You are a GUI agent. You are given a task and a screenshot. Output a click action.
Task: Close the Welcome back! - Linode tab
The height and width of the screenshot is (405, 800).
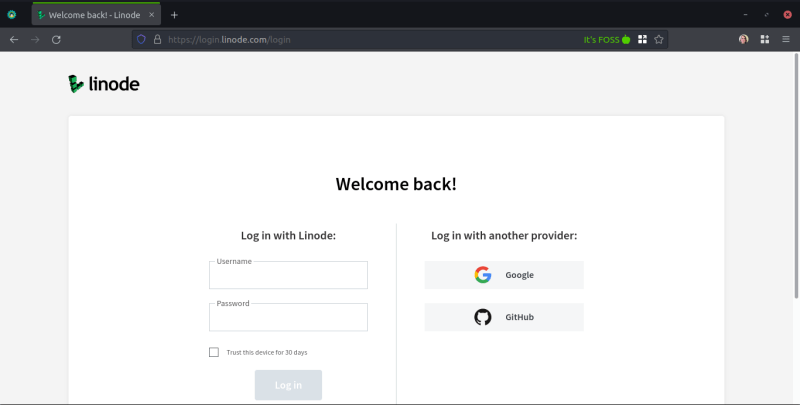pos(151,15)
